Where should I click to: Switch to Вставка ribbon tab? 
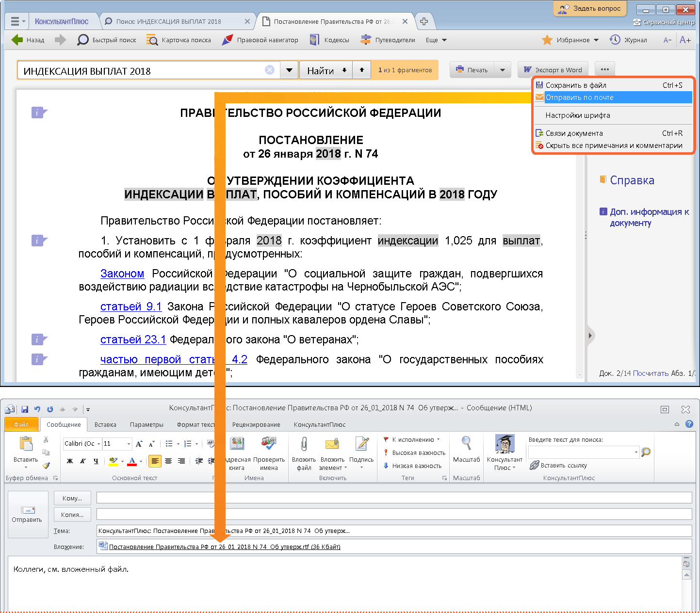pyautogui.click(x=105, y=424)
